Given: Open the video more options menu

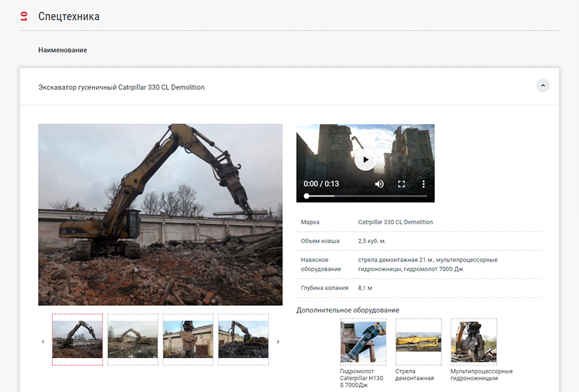Looking at the screenshot, I should point(423,184).
